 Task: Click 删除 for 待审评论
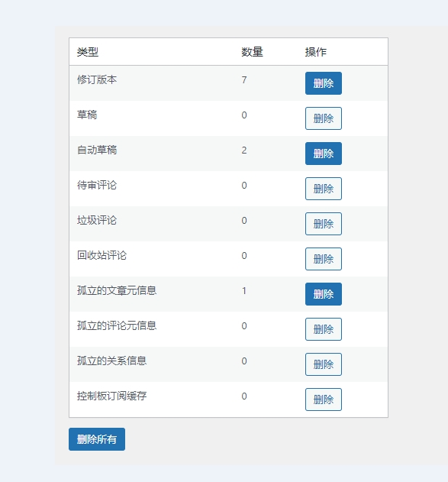(324, 189)
